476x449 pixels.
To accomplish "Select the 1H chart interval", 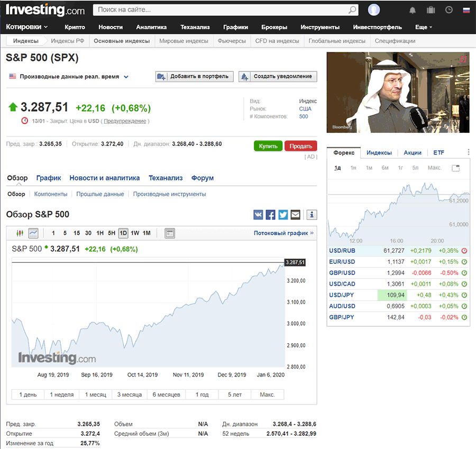I will (100, 233).
